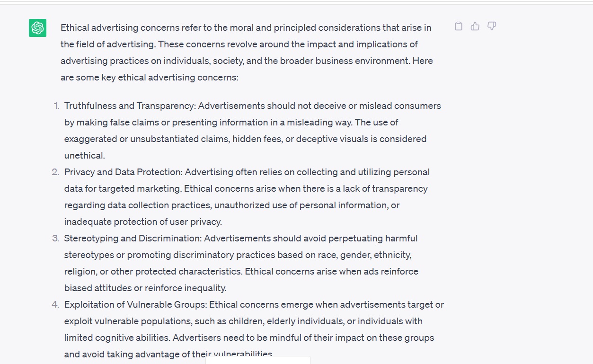
Task: Copy the response with the clipboard icon
Action: coord(458,27)
